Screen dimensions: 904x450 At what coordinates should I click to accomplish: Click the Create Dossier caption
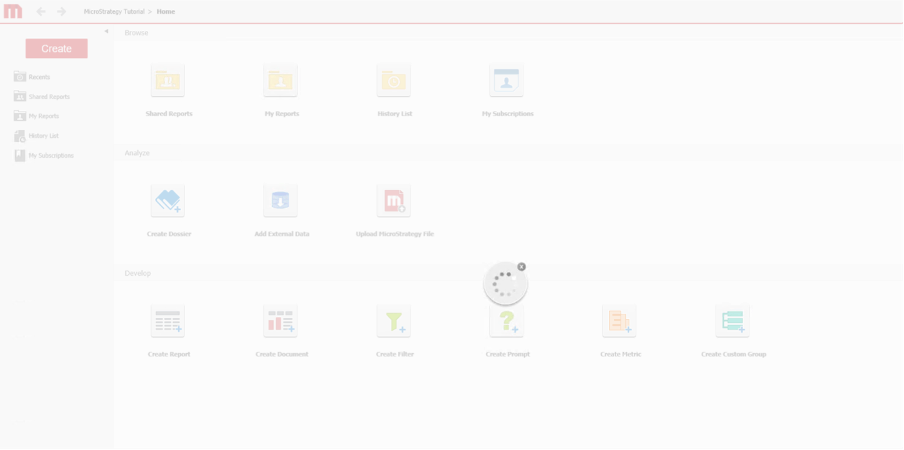(169, 234)
